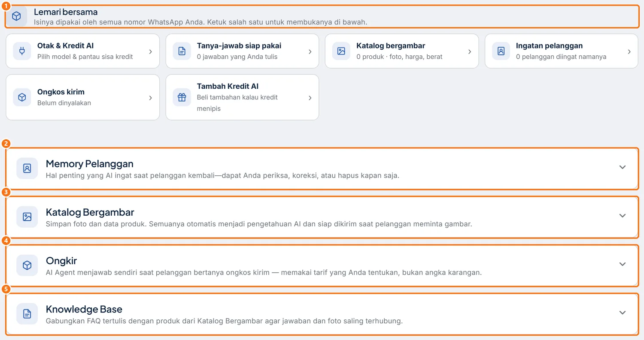Click the arrow on Tanya-jawab siap pakai card

point(310,51)
